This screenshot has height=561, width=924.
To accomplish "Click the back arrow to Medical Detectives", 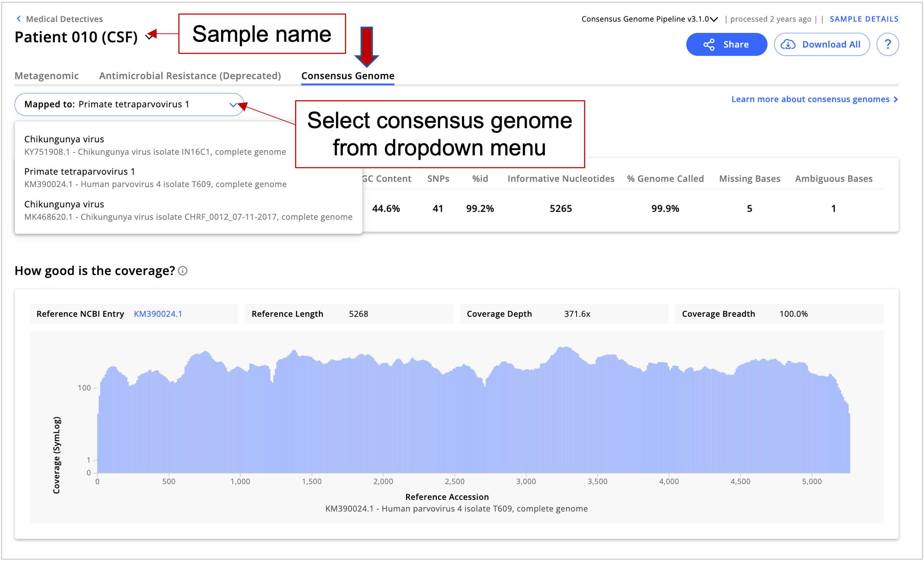I will 19,18.
